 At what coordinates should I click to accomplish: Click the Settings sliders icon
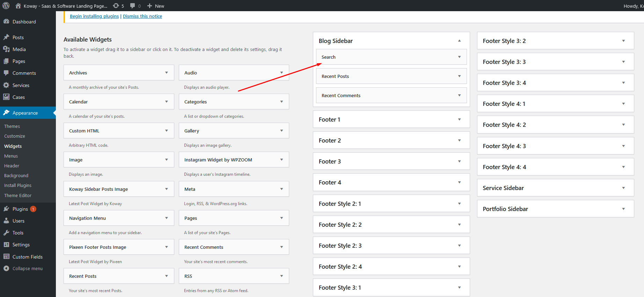6,244
